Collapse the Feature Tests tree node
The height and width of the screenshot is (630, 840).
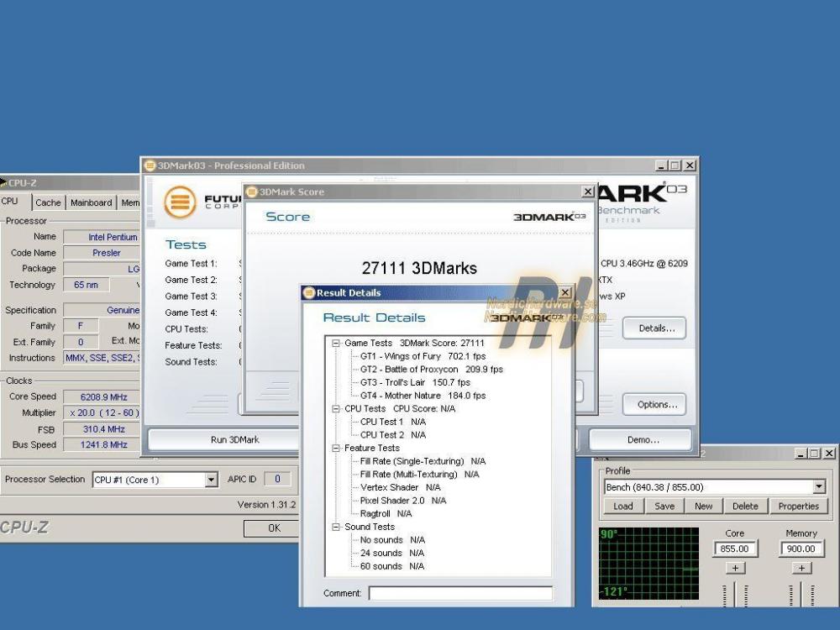(x=336, y=449)
